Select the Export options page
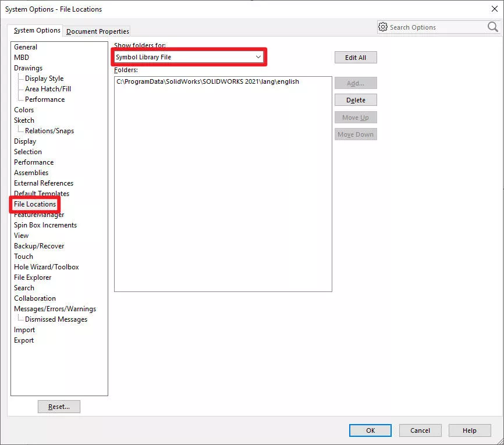Viewport: 504px width, 445px height. (23, 340)
